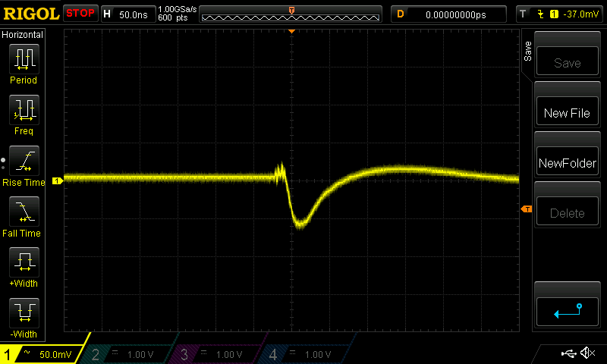607x364 pixels.
Task: Click the RIGOL logo
Action: click(x=31, y=14)
